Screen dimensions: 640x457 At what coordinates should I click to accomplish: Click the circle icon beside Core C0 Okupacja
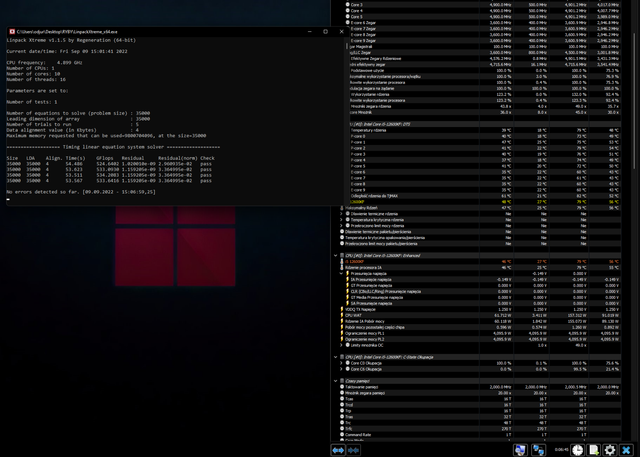click(x=348, y=363)
